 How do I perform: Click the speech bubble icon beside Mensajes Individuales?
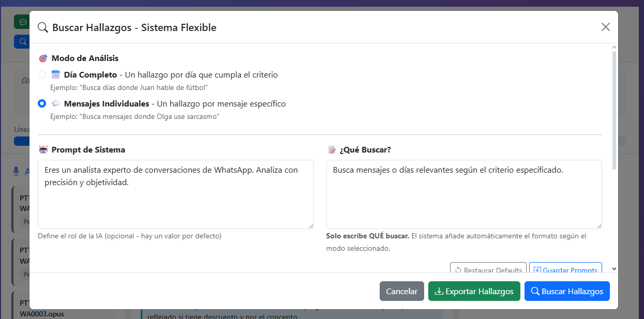pyautogui.click(x=56, y=103)
